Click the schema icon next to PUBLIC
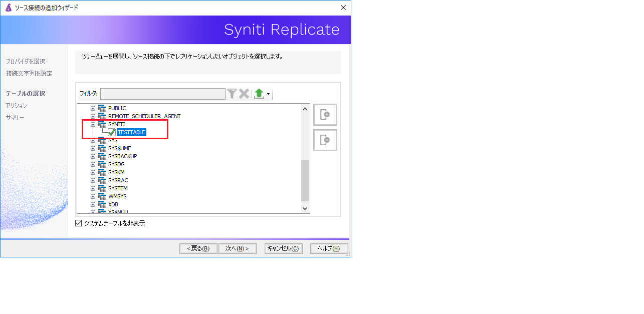 pyautogui.click(x=102, y=108)
